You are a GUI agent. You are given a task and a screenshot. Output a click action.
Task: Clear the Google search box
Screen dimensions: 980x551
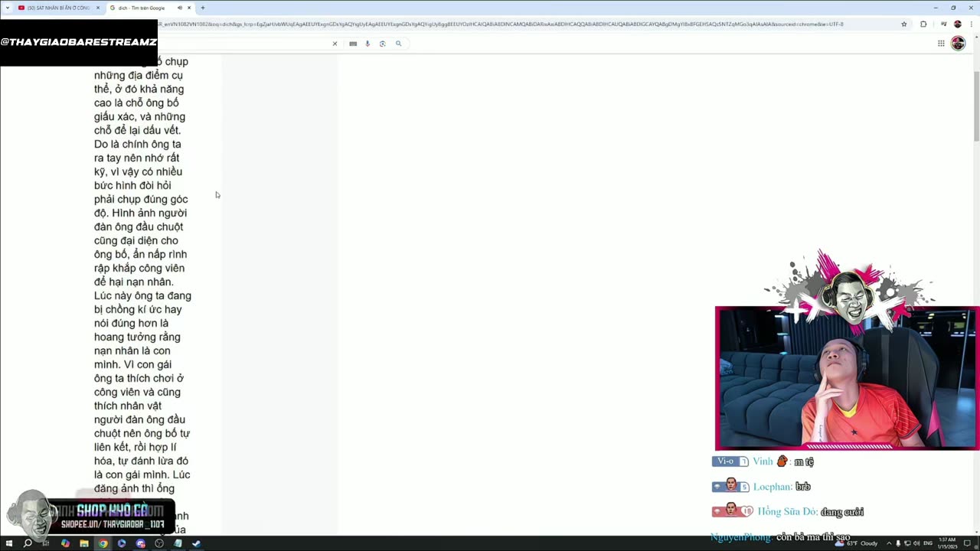(x=335, y=44)
